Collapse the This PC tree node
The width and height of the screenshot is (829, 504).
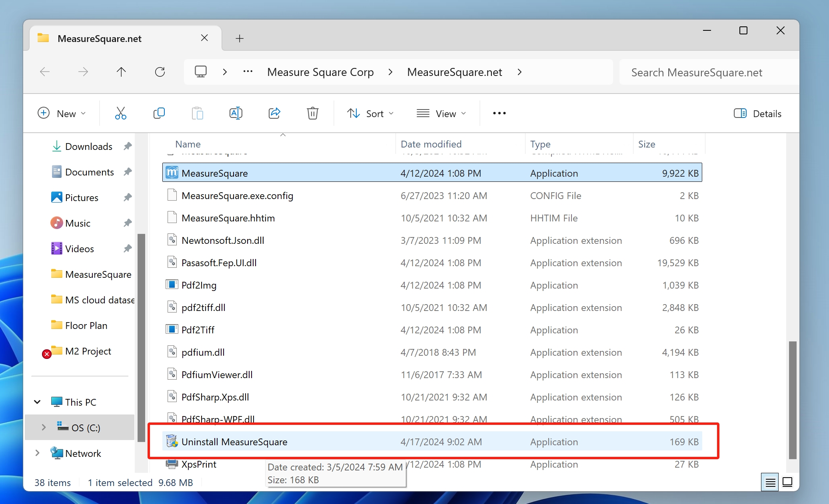37,402
